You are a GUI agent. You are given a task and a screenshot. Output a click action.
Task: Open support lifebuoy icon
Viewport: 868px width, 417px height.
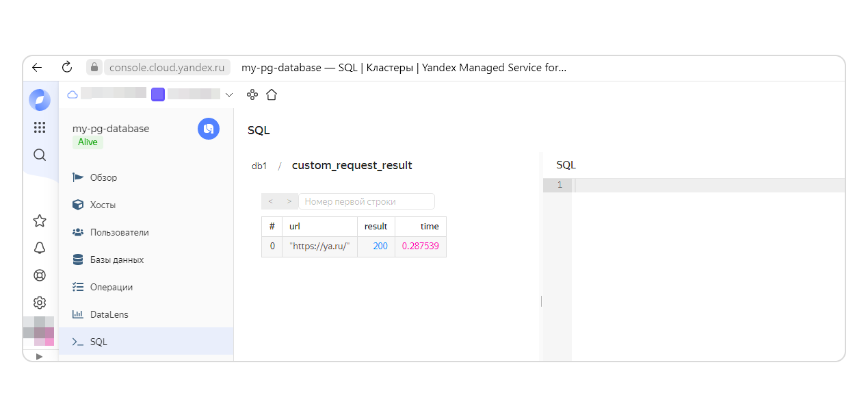coord(40,275)
